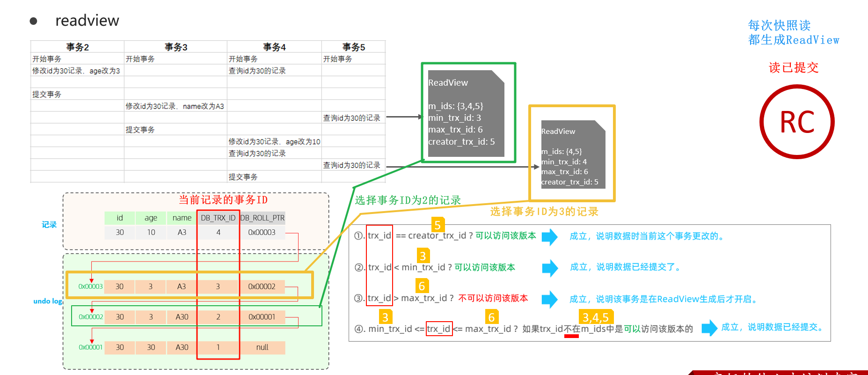Click 成立,说明数据已经提交了 after rule ②

tap(625, 267)
